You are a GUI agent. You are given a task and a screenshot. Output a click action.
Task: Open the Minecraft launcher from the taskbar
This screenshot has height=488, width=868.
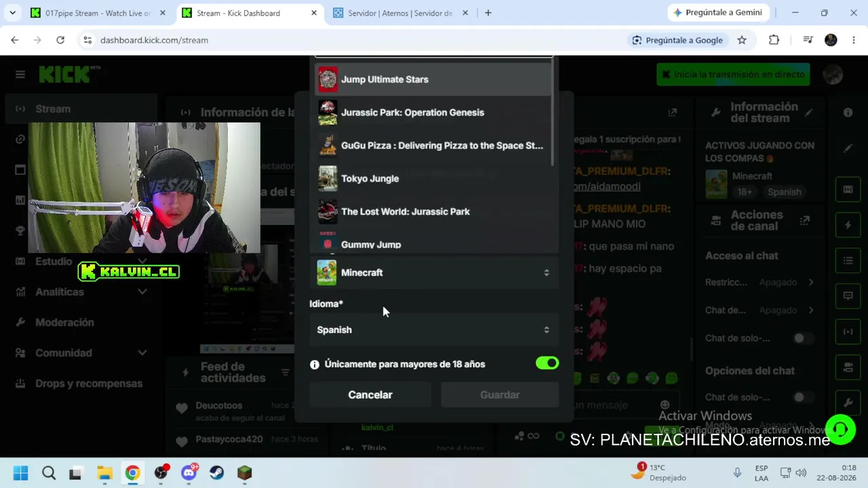coord(245,473)
